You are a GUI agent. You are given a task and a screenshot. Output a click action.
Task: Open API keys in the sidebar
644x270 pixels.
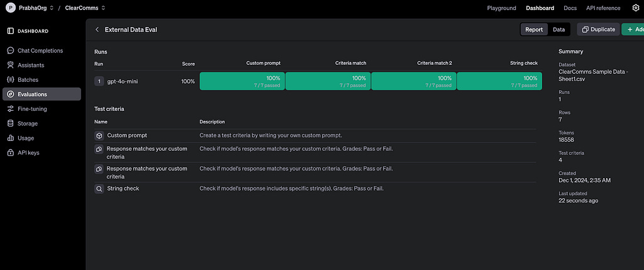coord(42,152)
